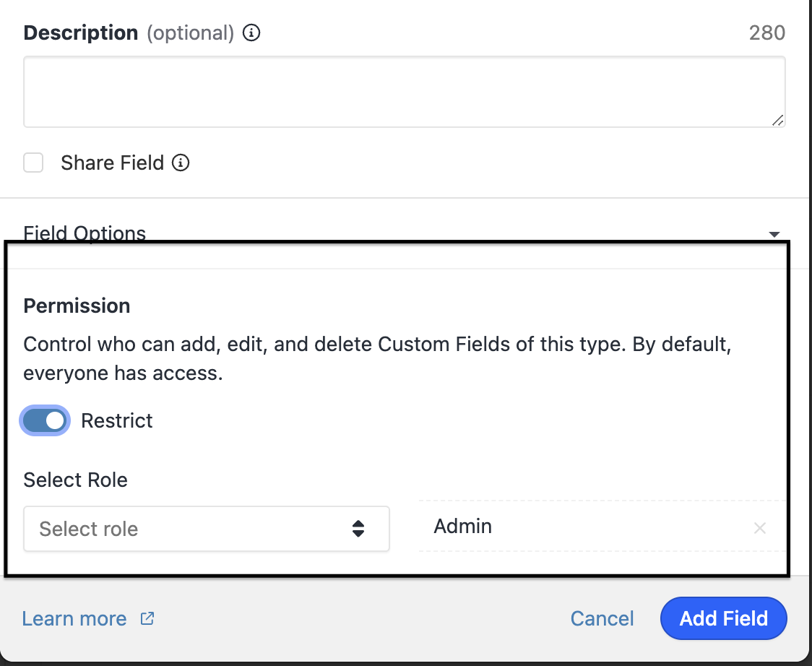Click the Restrict label text
The width and height of the screenshot is (812, 666).
[117, 421]
